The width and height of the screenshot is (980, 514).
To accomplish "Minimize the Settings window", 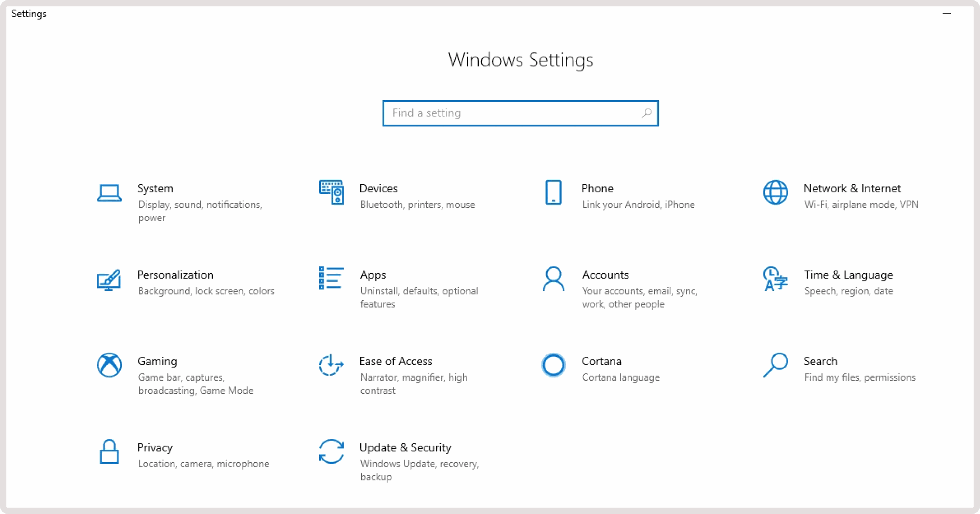I will tap(946, 14).
